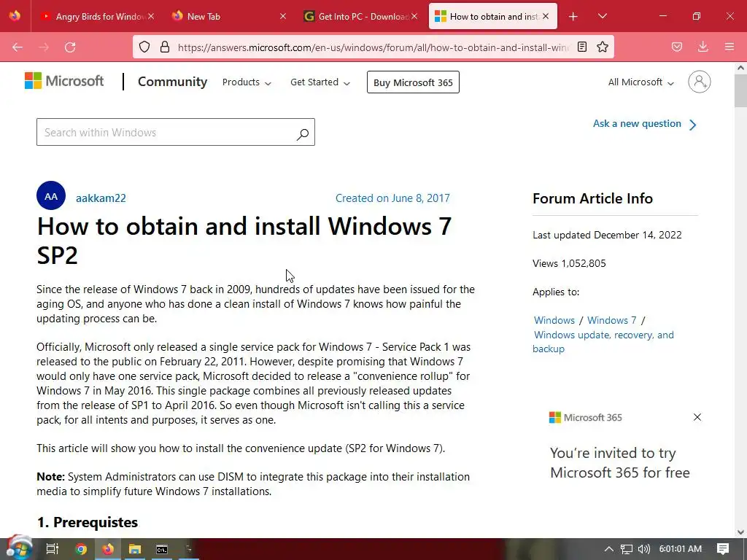Close the New Tab tab
Screen dimensions: 747x560
click(283, 16)
